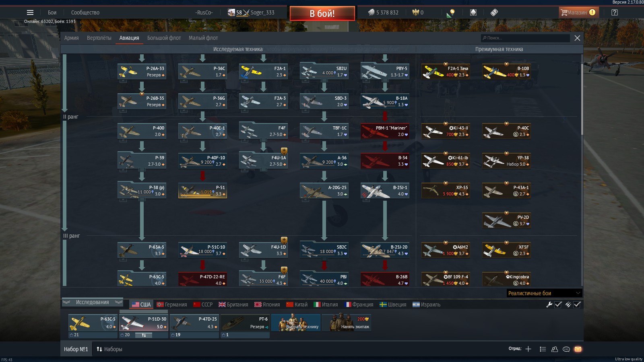The width and height of the screenshot is (644, 362).
Task: Select the Израиль nation tab
Action: click(x=426, y=304)
